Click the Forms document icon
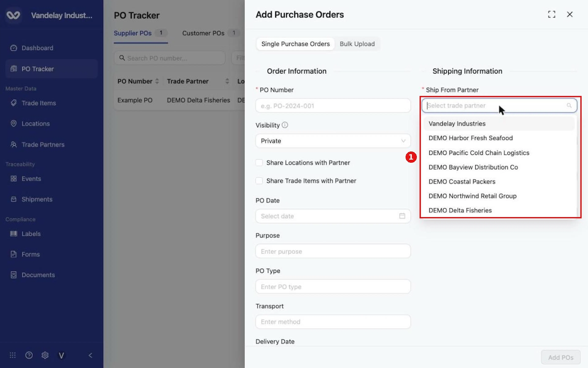Screen dimensions: 588x368 pos(14,254)
